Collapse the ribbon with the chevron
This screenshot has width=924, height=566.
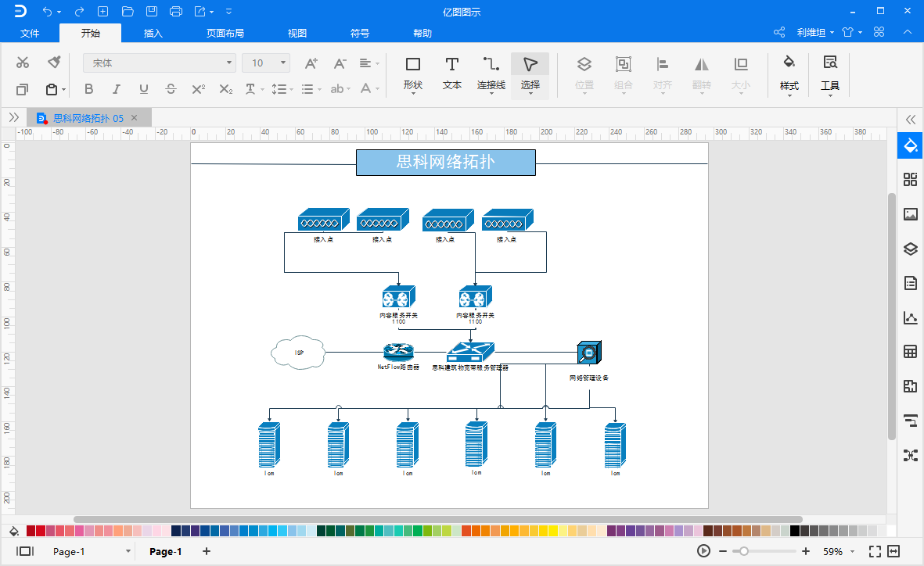908,32
